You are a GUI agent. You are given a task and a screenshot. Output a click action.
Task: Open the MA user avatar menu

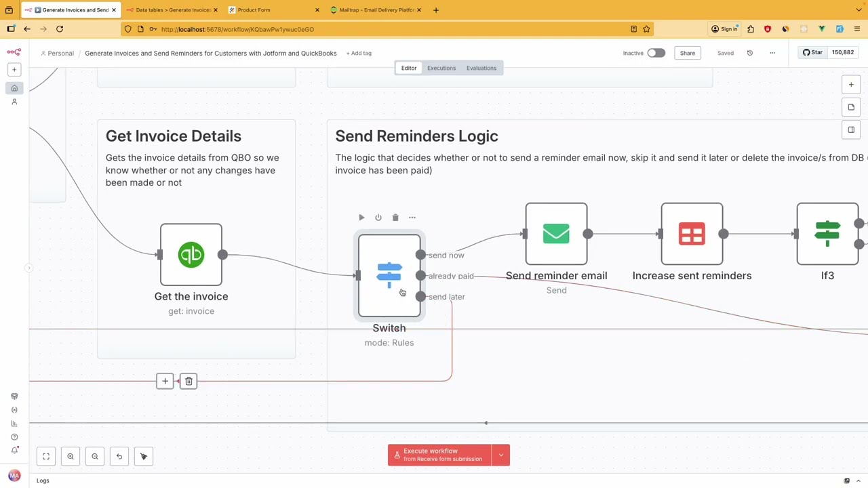(x=14, y=476)
